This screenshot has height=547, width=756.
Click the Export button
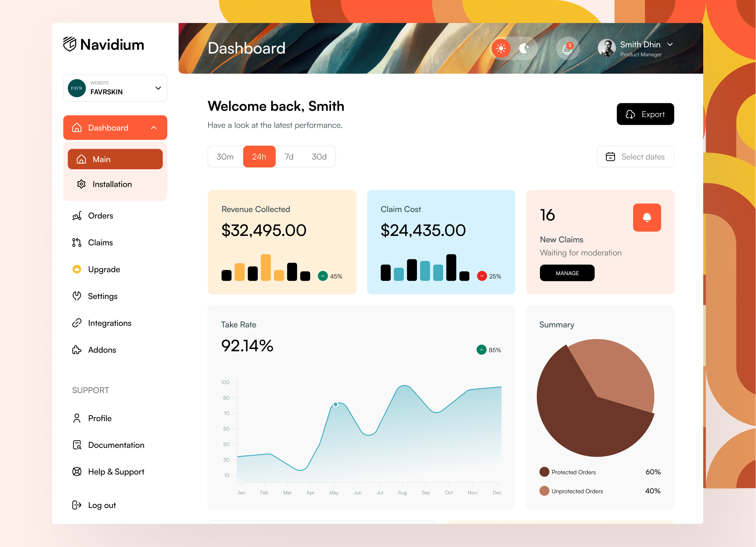point(645,114)
